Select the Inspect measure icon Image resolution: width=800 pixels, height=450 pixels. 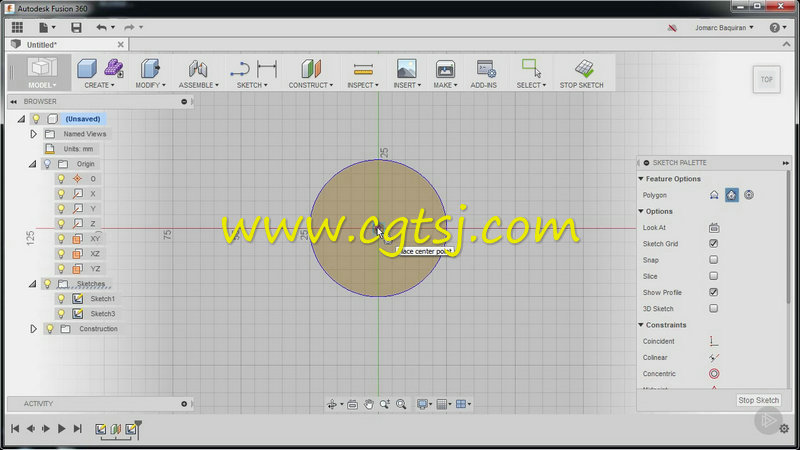pos(363,69)
